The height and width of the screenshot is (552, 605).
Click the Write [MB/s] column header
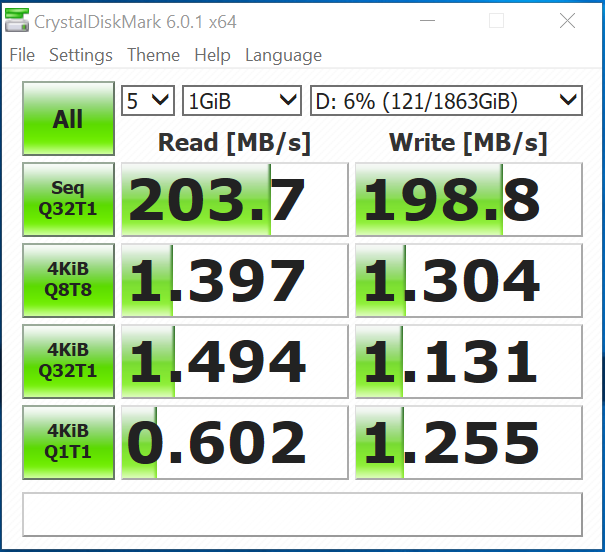click(x=468, y=143)
